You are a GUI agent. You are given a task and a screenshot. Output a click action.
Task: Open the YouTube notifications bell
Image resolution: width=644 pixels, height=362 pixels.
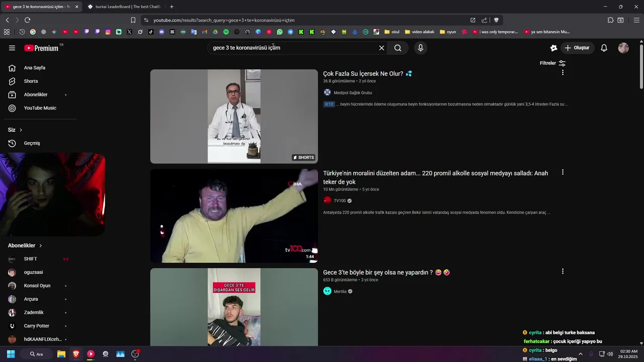point(604,48)
